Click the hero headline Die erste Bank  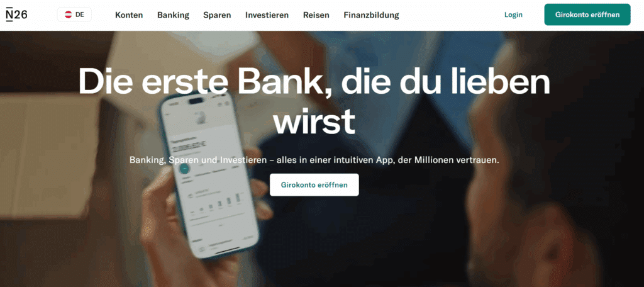click(x=314, y=100)
